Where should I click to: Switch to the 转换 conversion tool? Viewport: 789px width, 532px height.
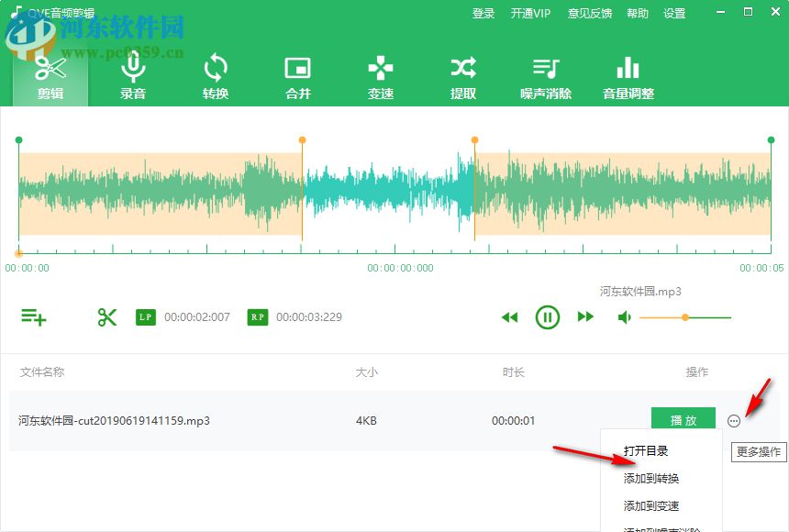(215, 76)
